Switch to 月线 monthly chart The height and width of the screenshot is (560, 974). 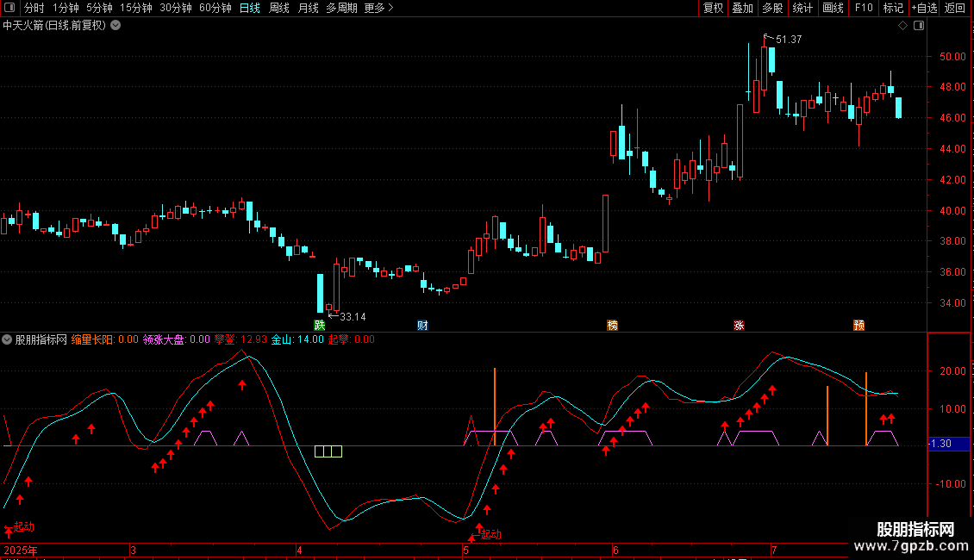click(x=308, y=8)
